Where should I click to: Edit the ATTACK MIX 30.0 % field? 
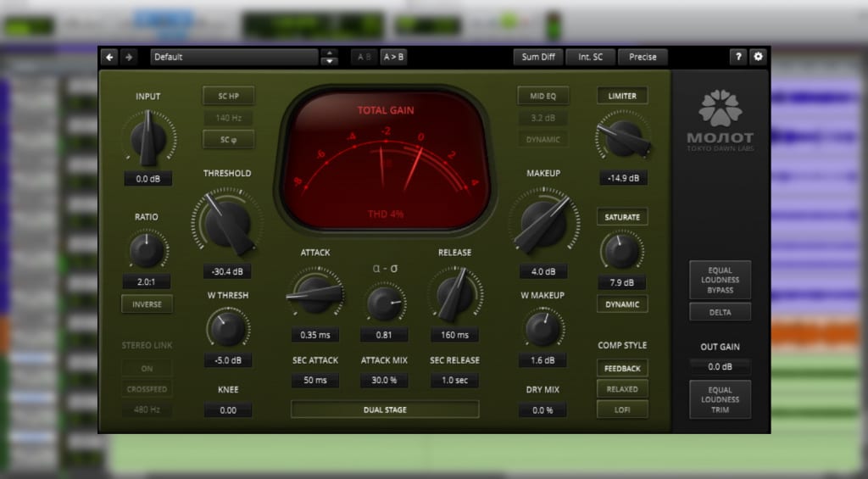384,381
